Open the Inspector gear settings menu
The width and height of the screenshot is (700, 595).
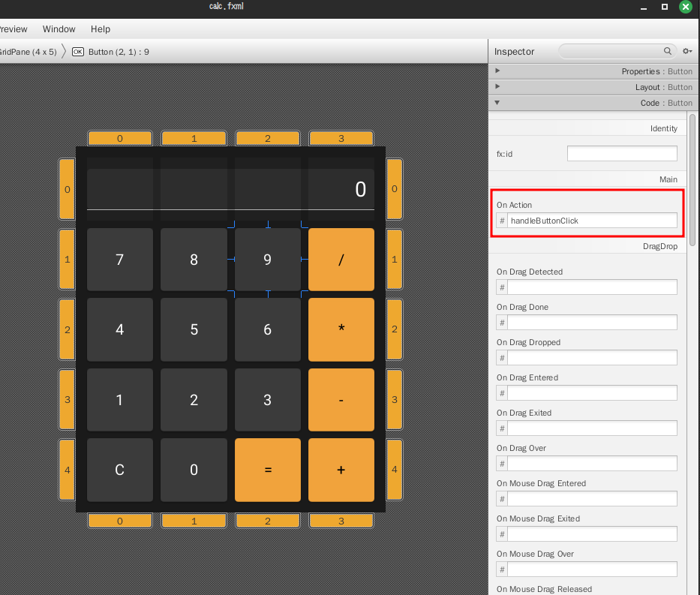click(x=687, y=51)
